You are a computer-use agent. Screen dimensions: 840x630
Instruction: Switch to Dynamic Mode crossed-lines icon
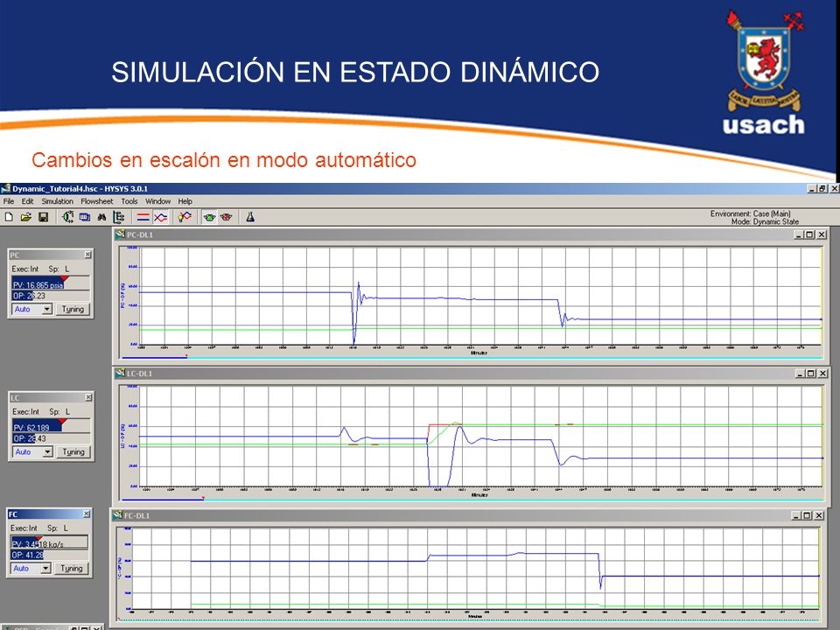(160, 217)
